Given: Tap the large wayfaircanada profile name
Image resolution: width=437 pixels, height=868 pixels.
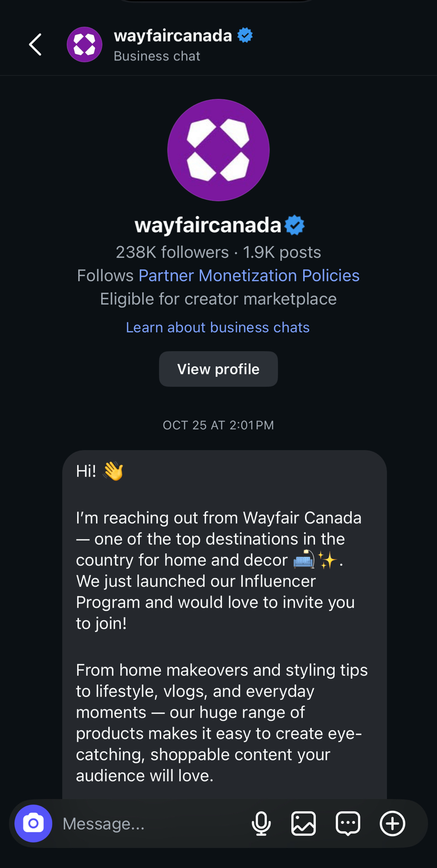Looking at the screenshot, I should coord(208,225).
